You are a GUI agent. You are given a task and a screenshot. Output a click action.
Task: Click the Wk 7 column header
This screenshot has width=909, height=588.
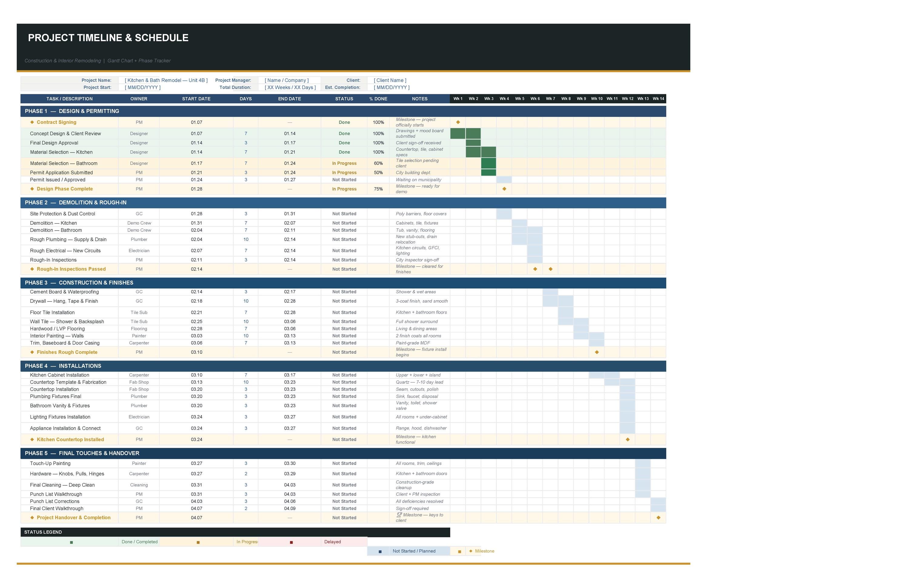(x=550, y=98)
